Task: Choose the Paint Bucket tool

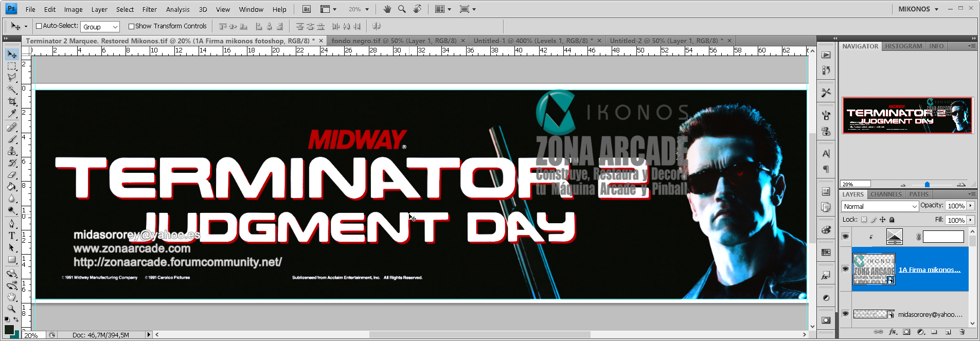Action: [x=12, y=187]
